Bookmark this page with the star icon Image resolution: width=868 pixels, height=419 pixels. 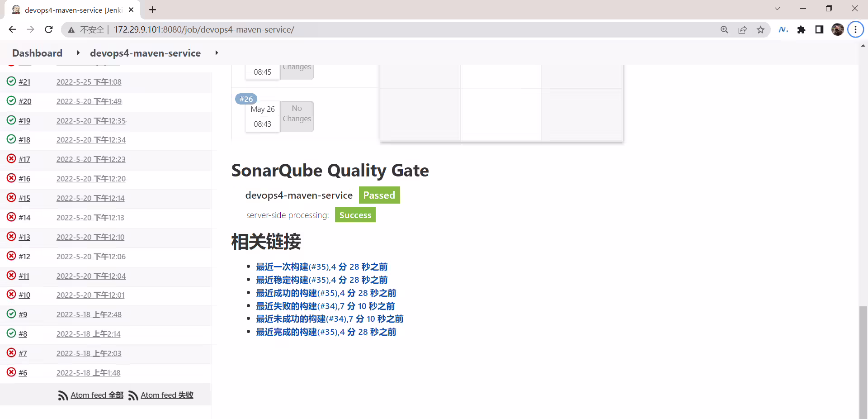pos(761,29)
